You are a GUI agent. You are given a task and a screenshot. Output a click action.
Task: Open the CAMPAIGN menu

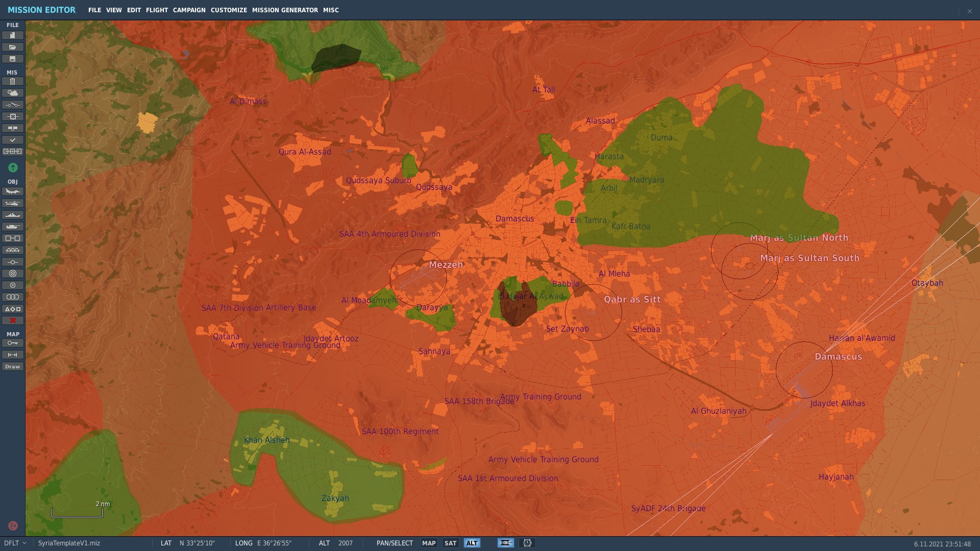pos(189,10)
